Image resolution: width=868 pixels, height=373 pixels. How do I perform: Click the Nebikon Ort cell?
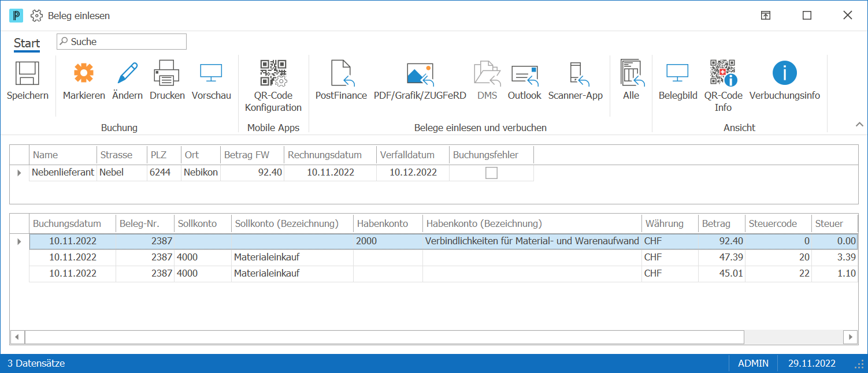[201, 172]
